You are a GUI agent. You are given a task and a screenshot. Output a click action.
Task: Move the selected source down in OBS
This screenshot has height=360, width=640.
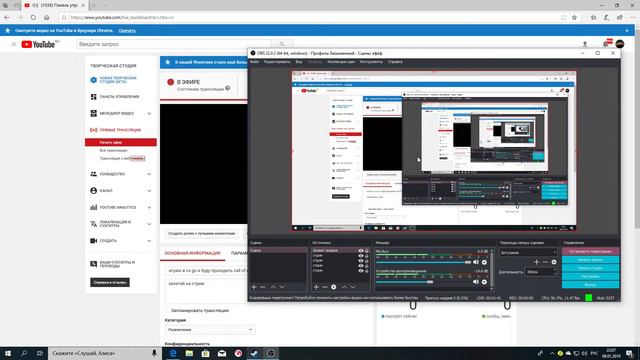click(353, 287)
